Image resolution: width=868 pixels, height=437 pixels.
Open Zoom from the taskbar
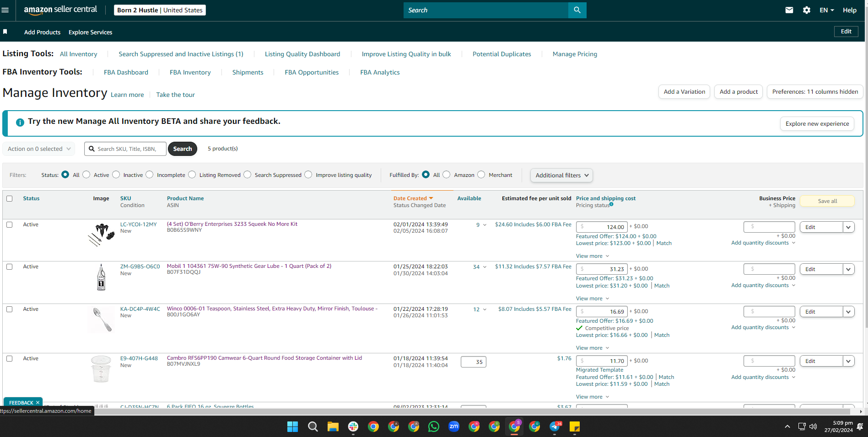(453, 426)
